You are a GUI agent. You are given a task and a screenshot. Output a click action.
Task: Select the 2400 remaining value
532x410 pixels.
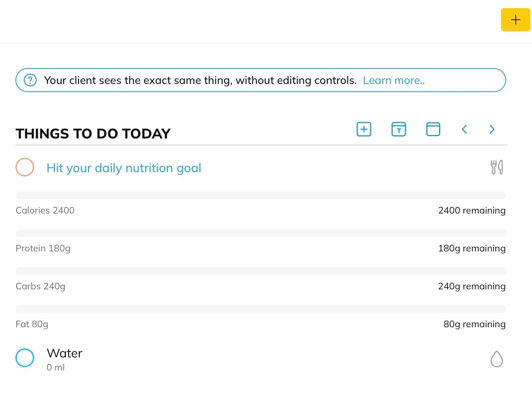point(472,210)
